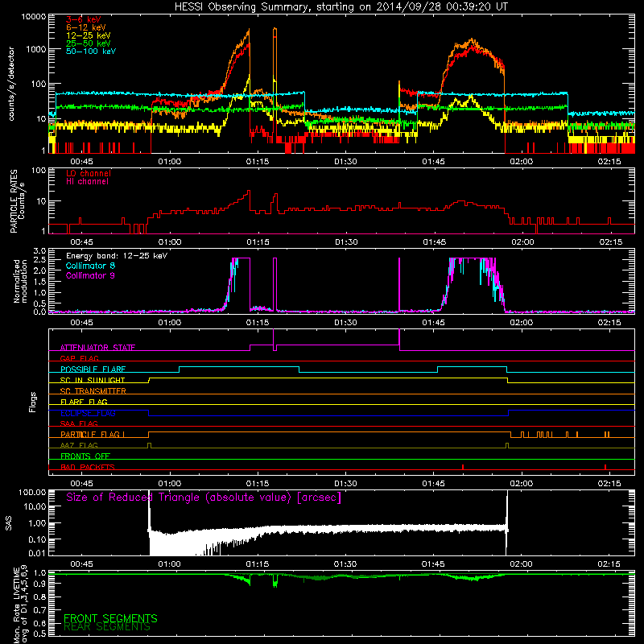Click the BAD PACKETS flag label

88,468
